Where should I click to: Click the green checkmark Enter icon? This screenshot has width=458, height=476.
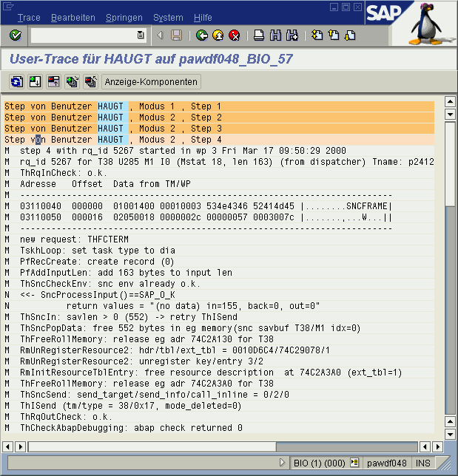pyautogui.click(x=16, y=35)
